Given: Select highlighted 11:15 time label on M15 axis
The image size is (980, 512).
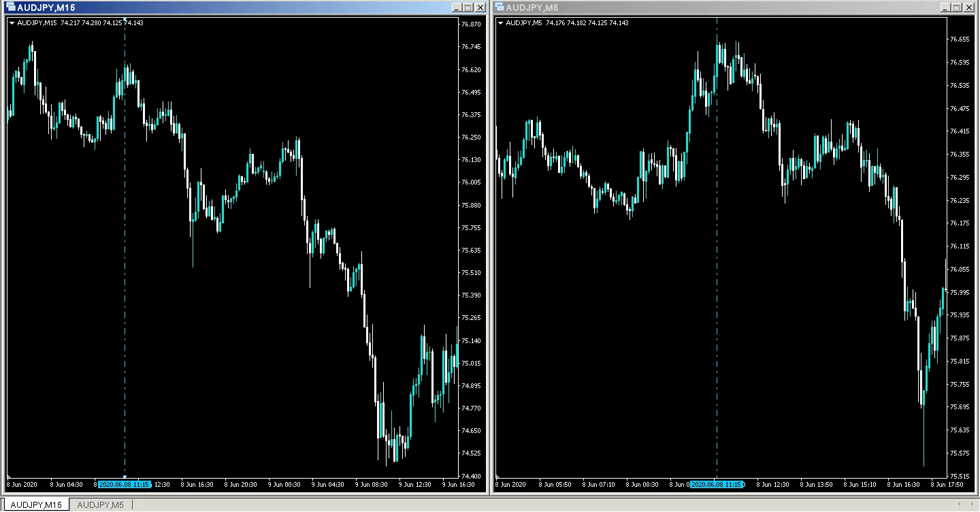Looking at the screenshot, I should point(124,485).
